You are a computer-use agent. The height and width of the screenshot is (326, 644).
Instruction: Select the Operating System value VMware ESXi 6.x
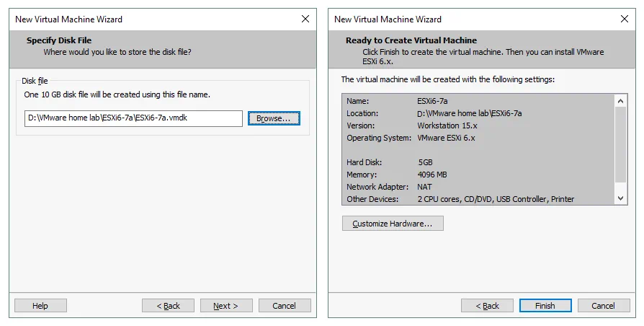[x=446, y=138]
